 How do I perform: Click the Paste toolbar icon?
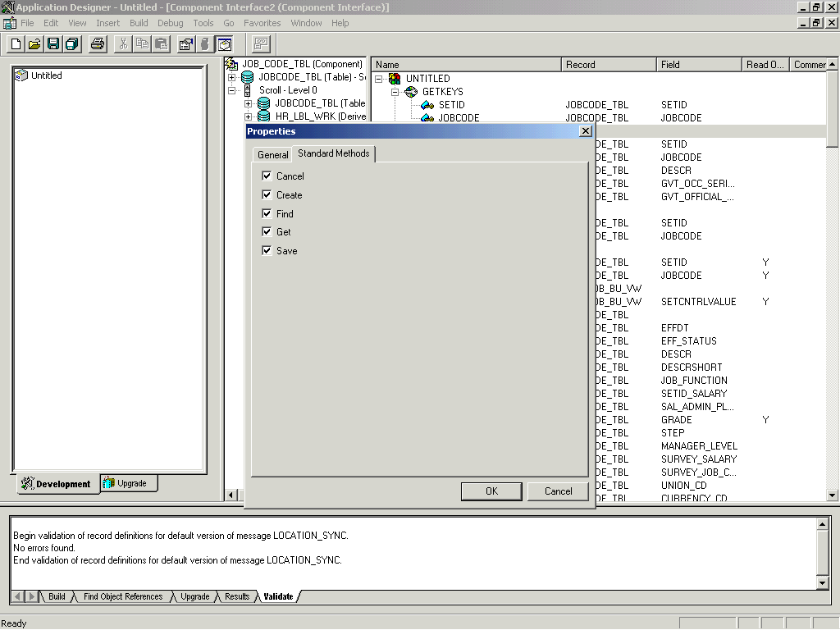tap(159, 43)
